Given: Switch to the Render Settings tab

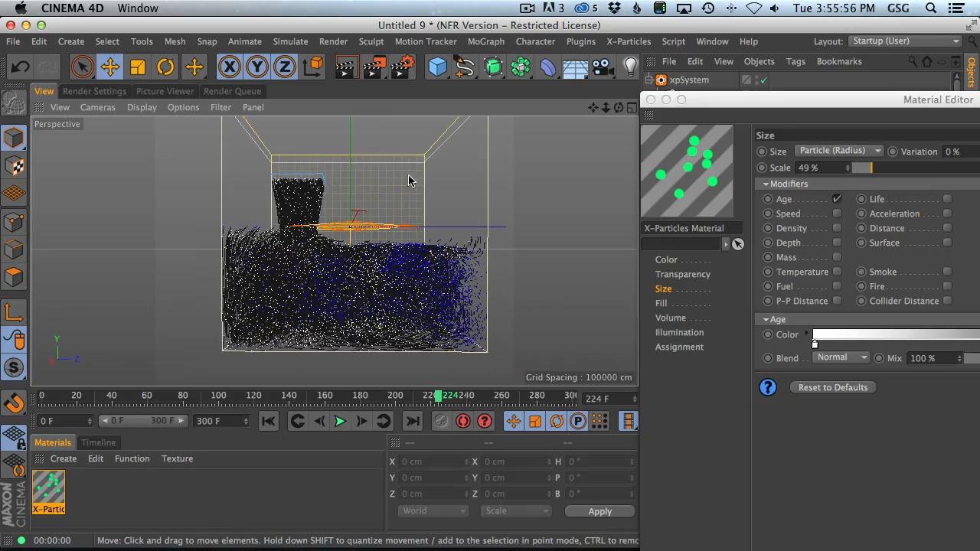Looking at the screenshot, I should click(x=94, y=91).
